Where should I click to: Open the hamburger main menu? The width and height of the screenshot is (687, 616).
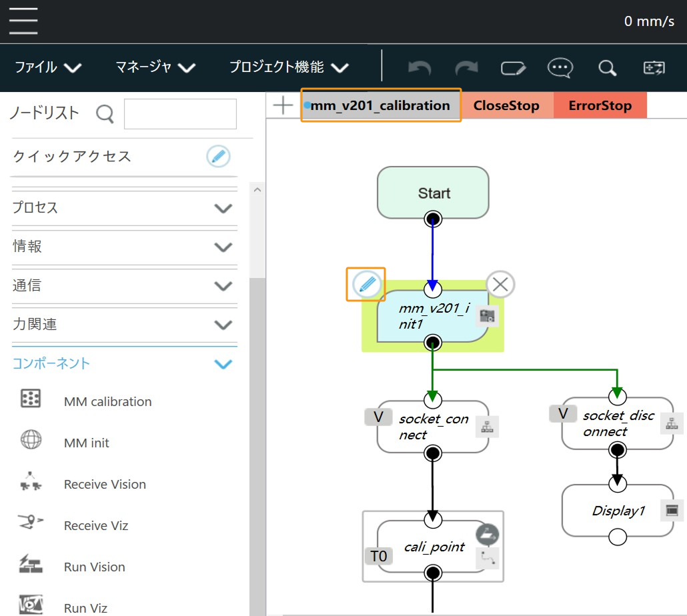(23, 21)
